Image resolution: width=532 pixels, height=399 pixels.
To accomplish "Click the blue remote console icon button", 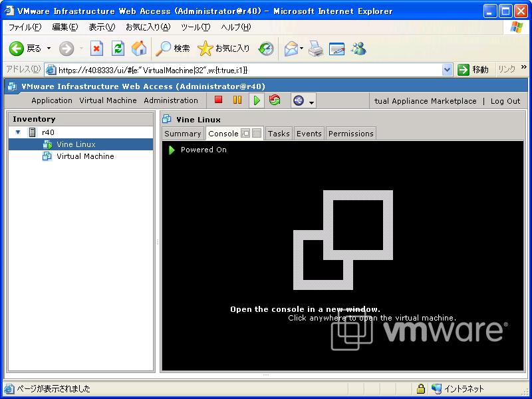I will pos(298,101).
